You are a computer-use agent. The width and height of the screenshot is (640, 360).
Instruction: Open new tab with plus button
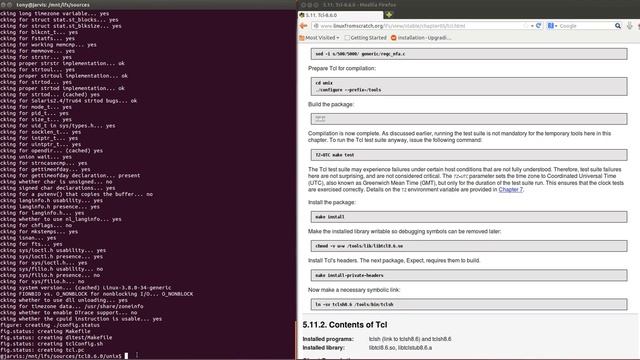point(389,15)
